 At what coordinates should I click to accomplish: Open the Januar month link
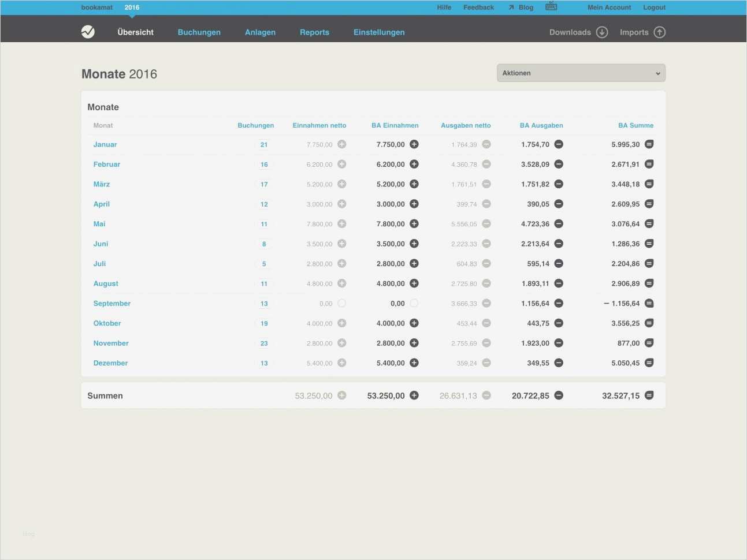coord(105,144)
